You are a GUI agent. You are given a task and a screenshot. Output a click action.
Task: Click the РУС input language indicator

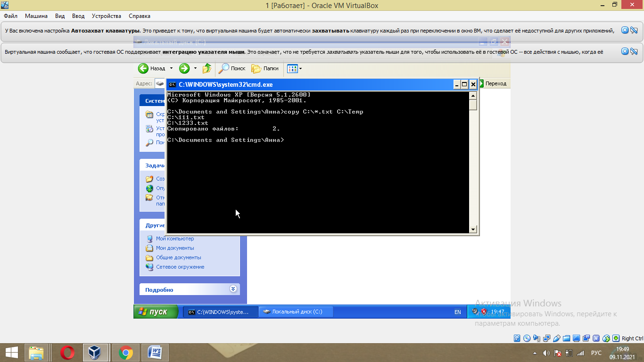[596, 353]
